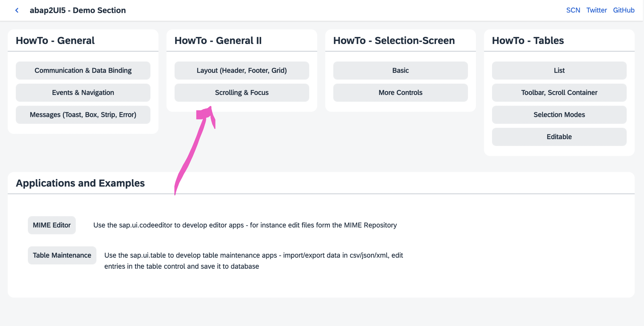Open Layout (Header, Footer, Grid) demo
Screen dimensions: 644x326
pyautogui.click(x=241, y=70)
